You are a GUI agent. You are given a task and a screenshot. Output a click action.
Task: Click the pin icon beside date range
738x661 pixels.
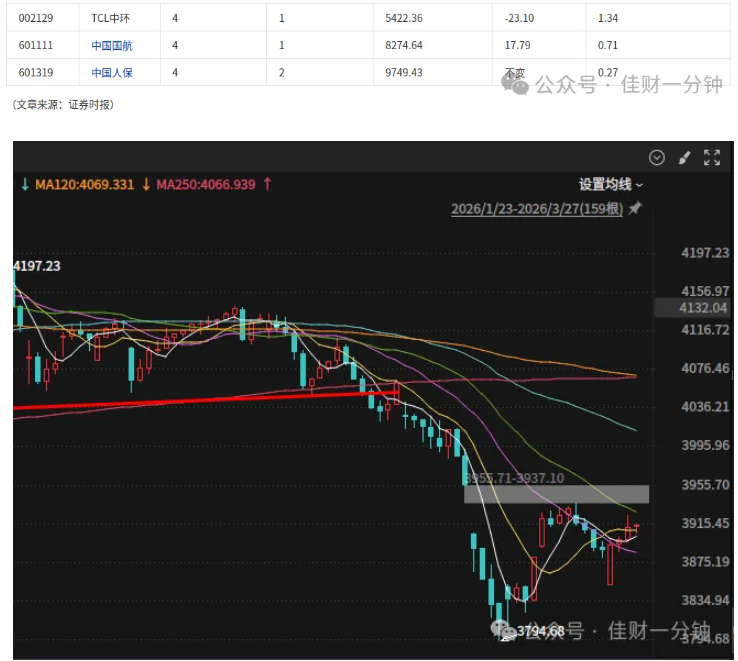pyautogui.click(x=635, y=207)
